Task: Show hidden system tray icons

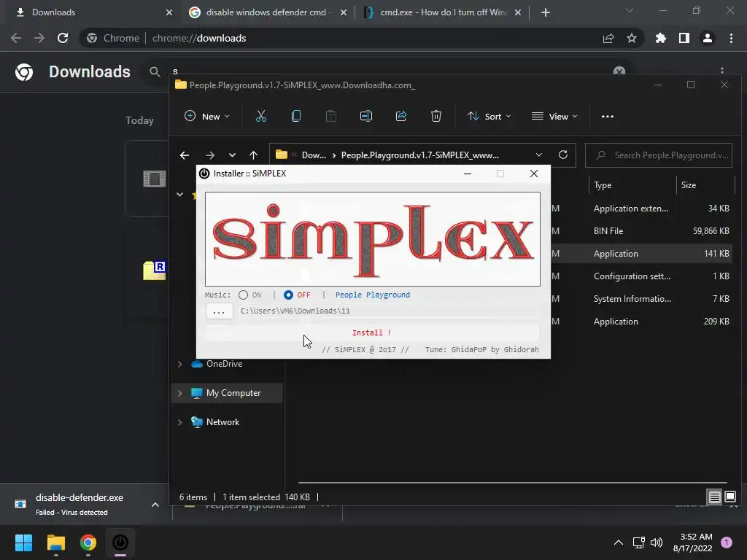Action: (x=619, y=542)
